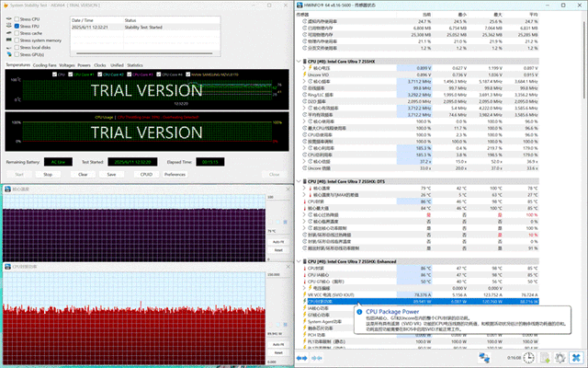Click the blue expand-columns arrows in HWiNFO's bottom bar
Screen dimensions: 588x368
(x=301, y=358)
